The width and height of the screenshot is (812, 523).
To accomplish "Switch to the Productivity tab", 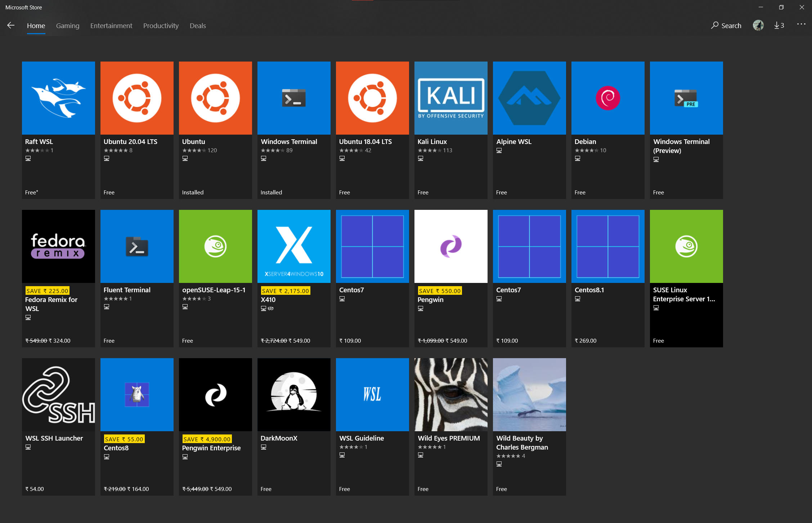I will [161, 26].
